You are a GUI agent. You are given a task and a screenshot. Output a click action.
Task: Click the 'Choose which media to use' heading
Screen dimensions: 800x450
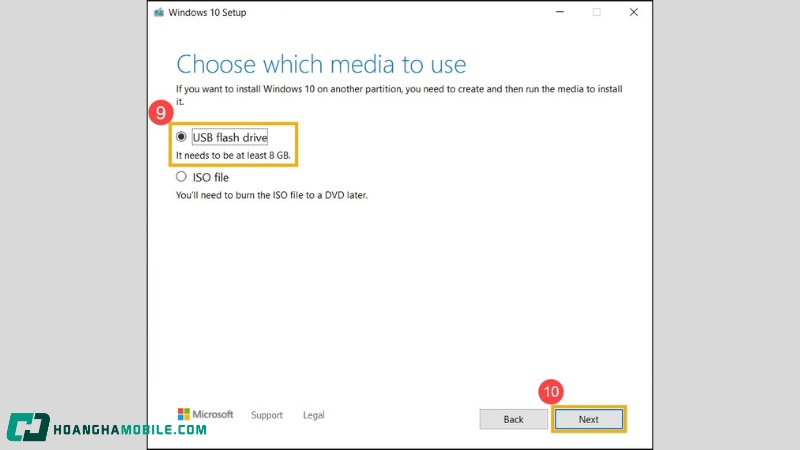(321, 64)
